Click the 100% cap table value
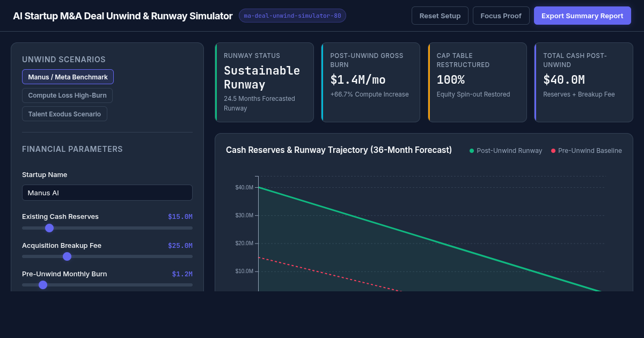The height and width of the screenshot is (338, 644). click(451, 80)
